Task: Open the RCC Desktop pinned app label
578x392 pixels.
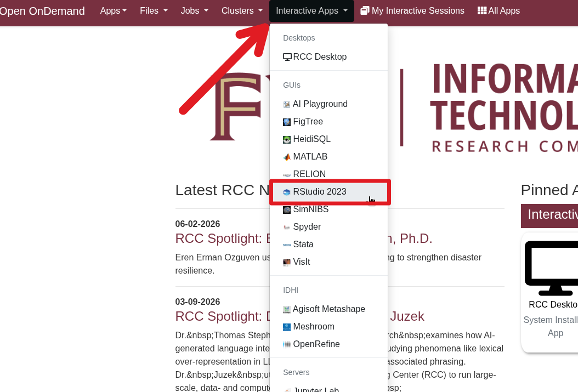Action: (x=553, y=305)
